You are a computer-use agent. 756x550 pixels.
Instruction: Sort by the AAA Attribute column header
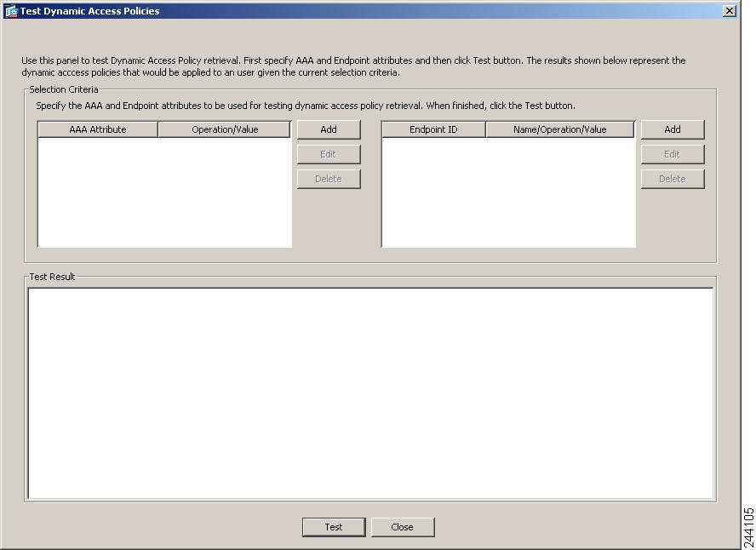[98, 129]
